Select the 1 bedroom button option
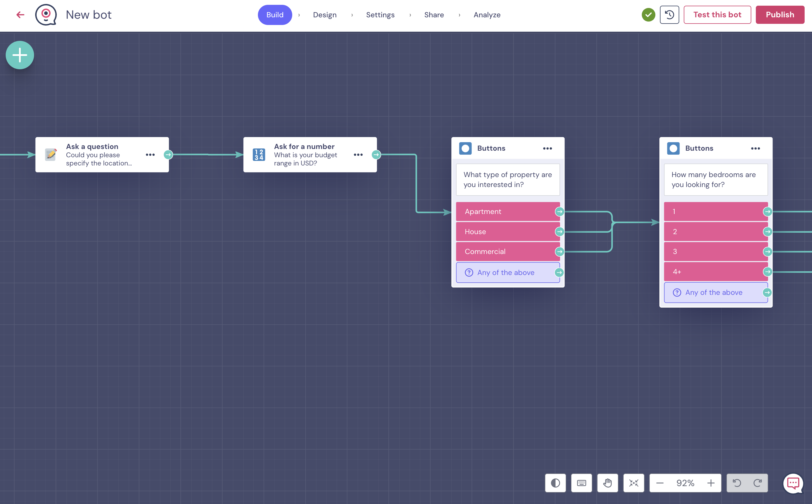Screen dimensions: 812x504 pos(716,212)
